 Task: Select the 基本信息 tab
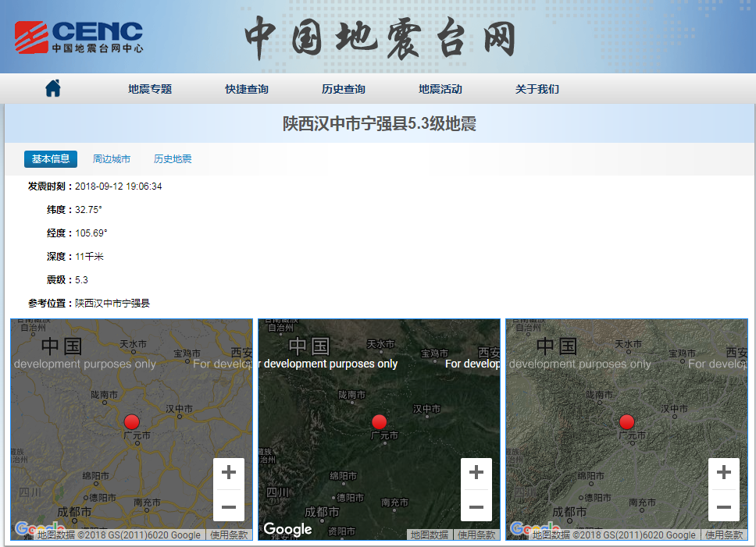[x=51, y=159]
